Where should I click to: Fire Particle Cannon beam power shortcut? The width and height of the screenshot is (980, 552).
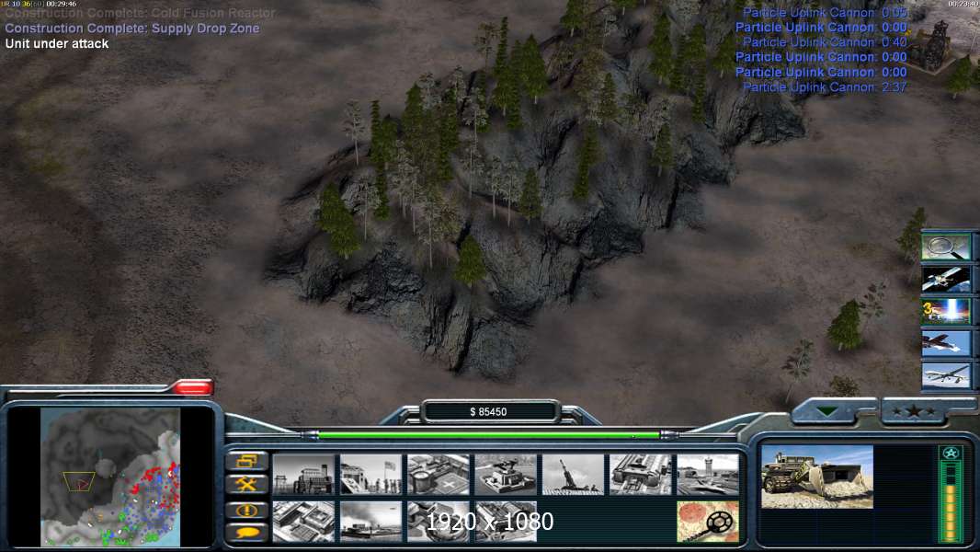pyautogui.click(x=946, y=311)
